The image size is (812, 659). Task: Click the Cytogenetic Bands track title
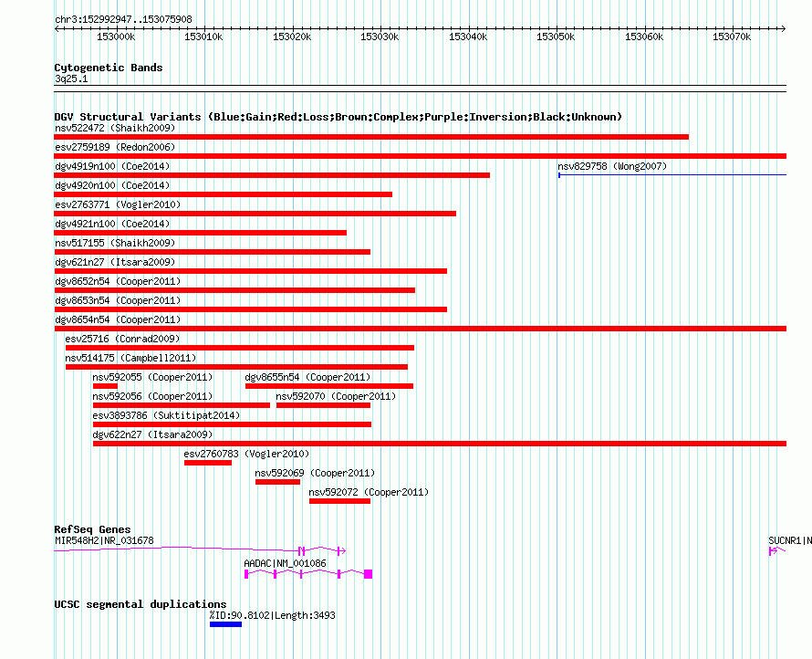click(109, 68)
